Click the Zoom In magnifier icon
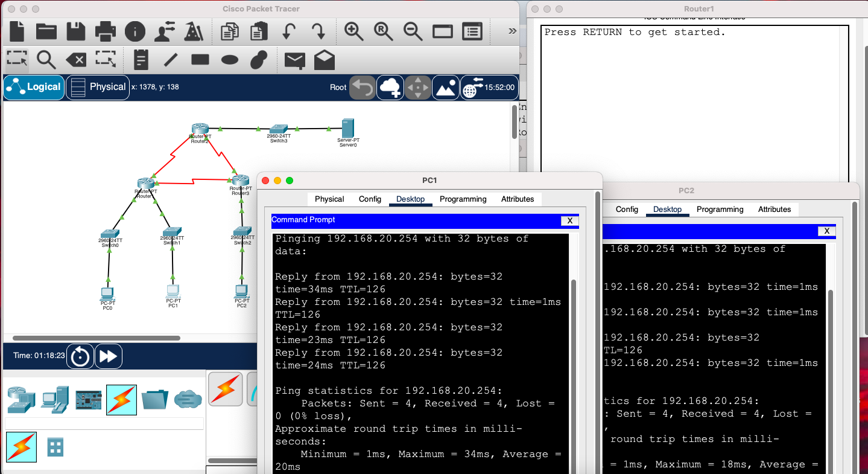This screenshot has height=474, width=868. pos(353,31)
